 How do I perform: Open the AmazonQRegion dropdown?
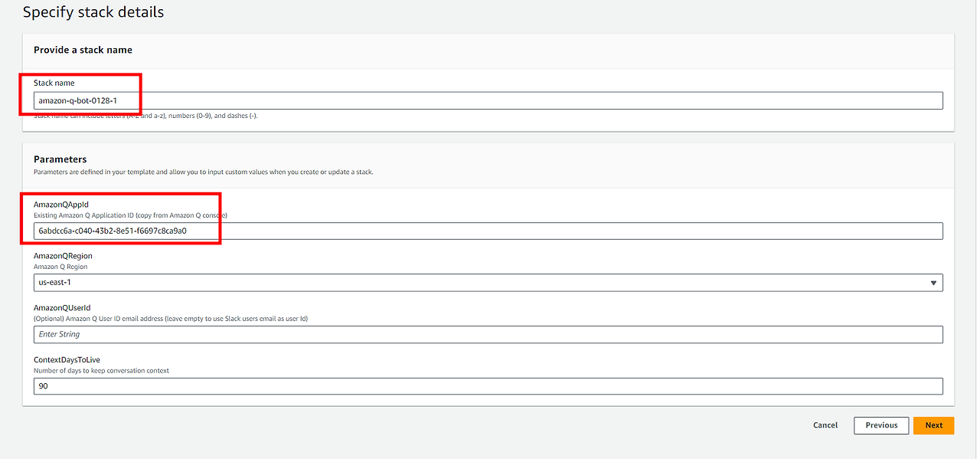click(x=488, y=283)
